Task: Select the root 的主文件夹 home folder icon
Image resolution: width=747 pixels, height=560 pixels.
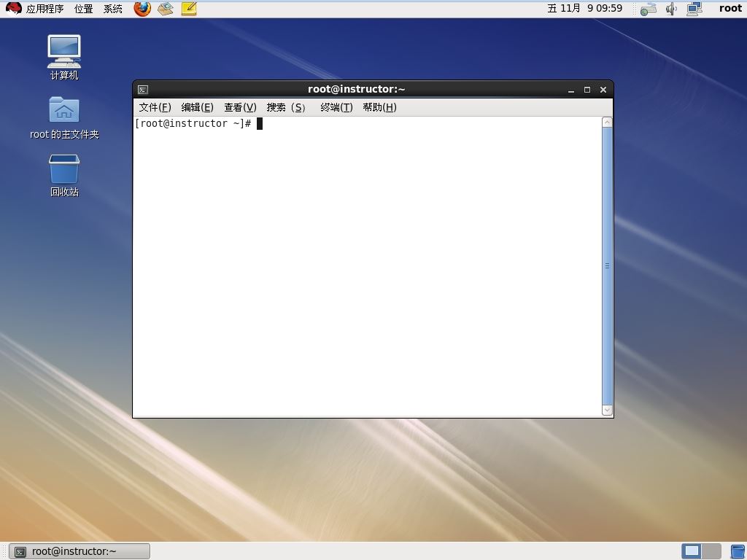Action: [64, 118]
